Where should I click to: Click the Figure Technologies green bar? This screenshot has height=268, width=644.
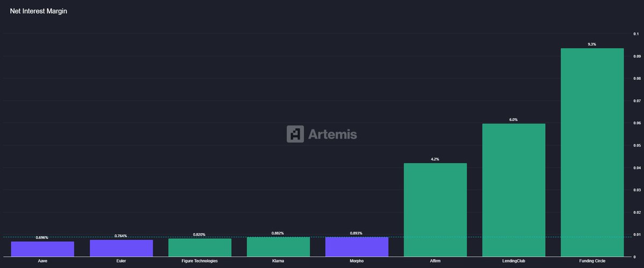(200, 248)
